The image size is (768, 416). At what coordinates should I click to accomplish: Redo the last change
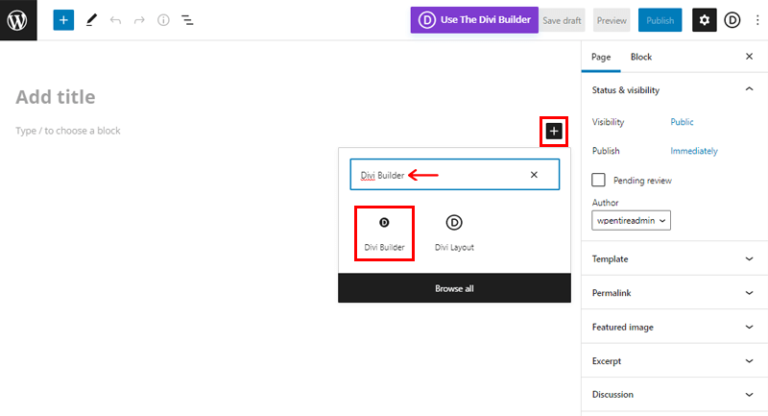[x=139, y=20]
